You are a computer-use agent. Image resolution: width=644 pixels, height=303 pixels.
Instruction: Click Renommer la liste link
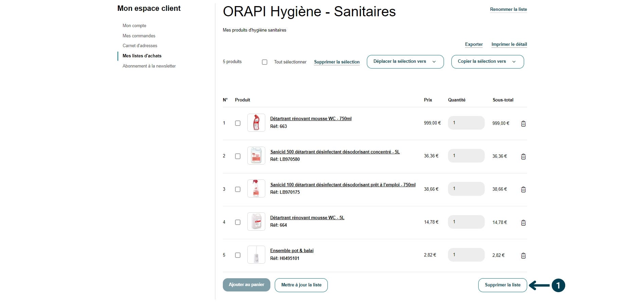(508, 10)
